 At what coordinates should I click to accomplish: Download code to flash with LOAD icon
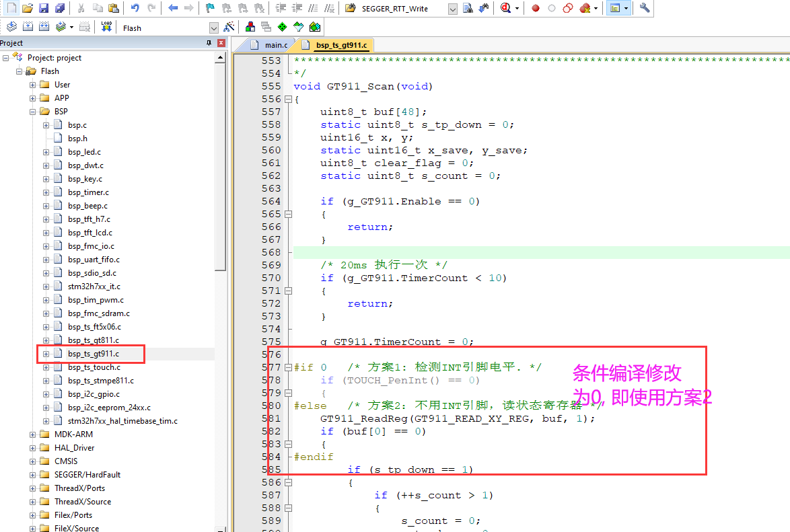[106, 27]
